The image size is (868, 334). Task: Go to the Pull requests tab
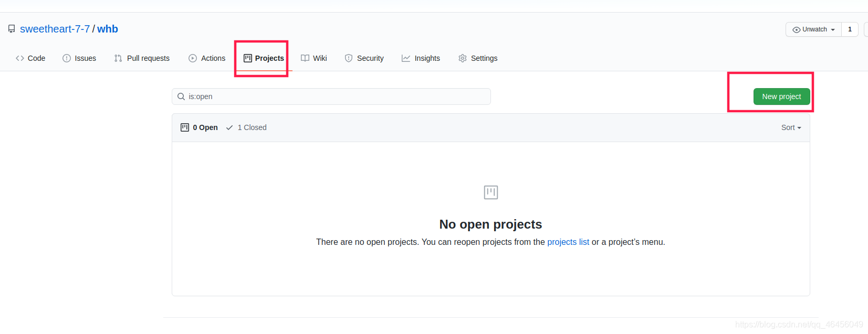142,58
